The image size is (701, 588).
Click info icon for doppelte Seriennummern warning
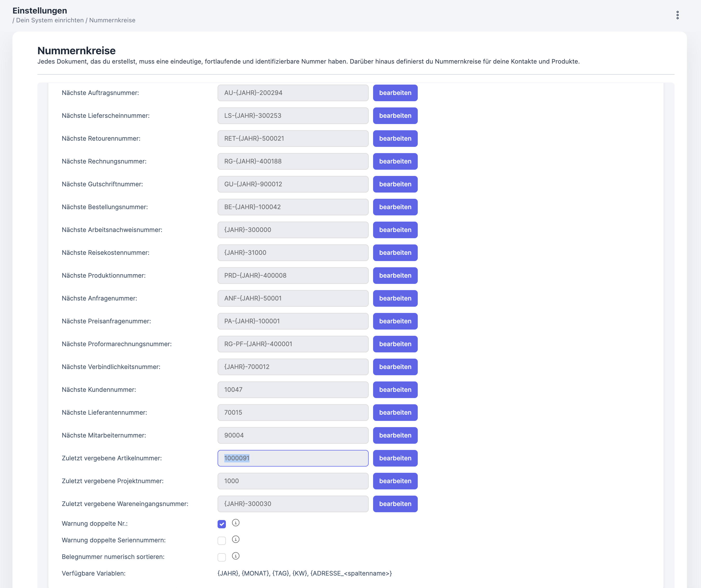236,539
